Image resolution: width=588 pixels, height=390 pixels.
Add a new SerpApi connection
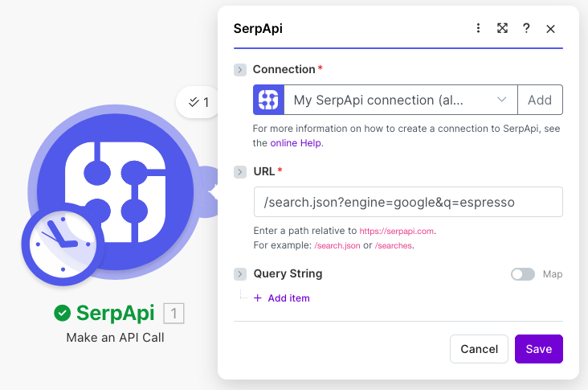coord(540,100)
